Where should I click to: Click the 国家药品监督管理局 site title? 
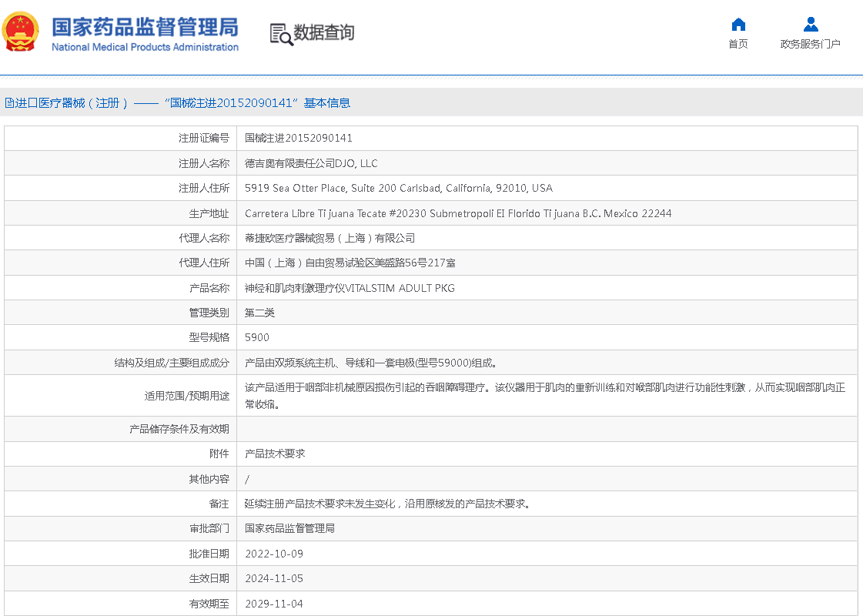[145, 26]
